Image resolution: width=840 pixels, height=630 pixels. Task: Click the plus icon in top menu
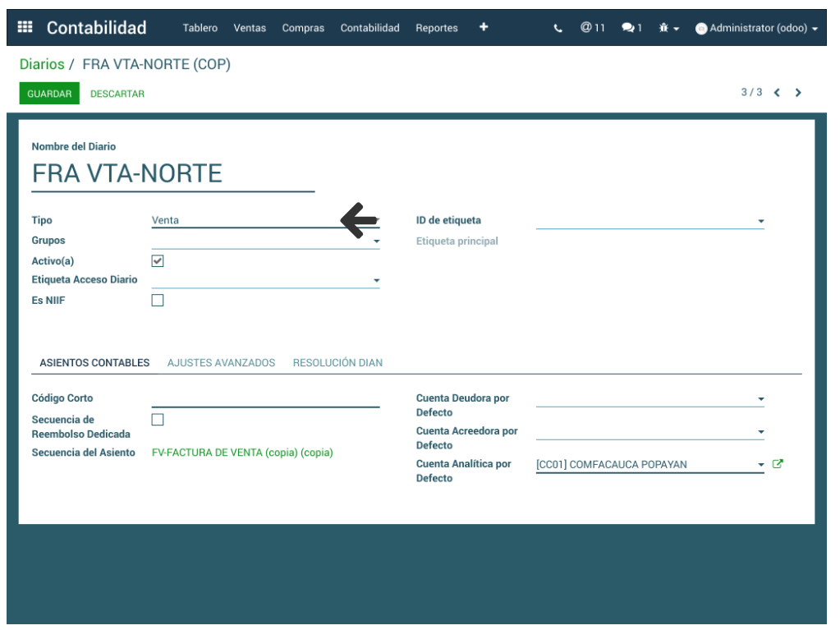coord(484,27)
